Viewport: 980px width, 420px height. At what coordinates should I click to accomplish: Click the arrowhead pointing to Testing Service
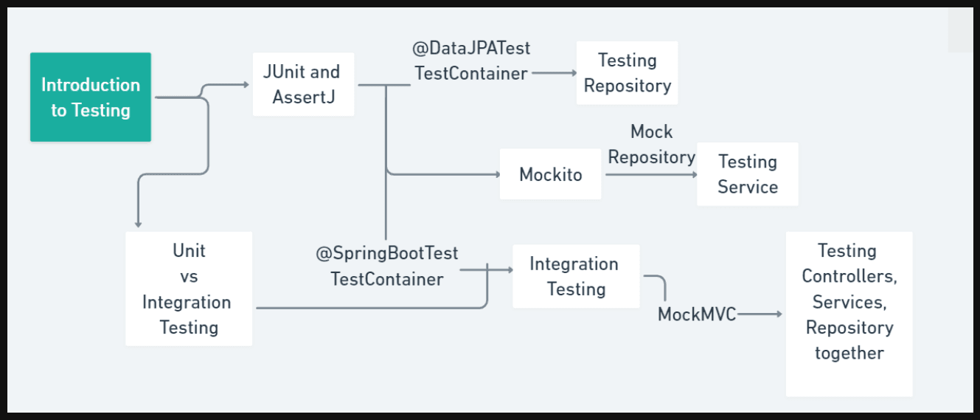click(x=693, y=175)
